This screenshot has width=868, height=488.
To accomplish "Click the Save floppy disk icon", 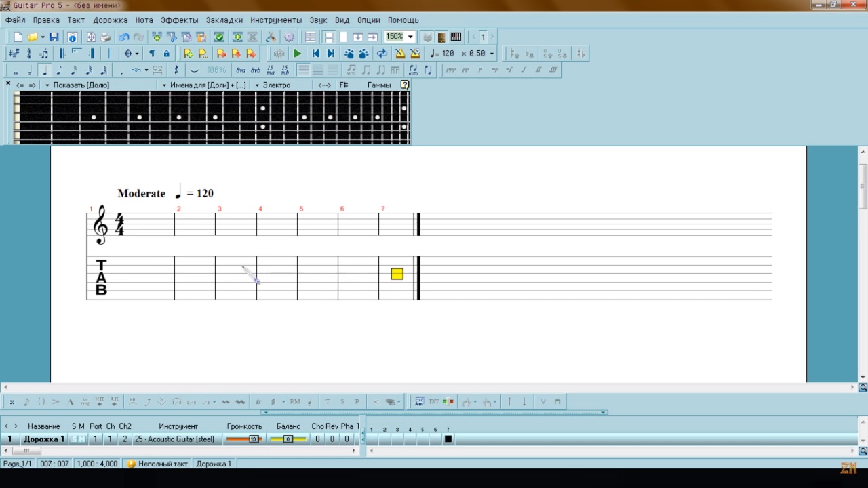I will point(54,37).
